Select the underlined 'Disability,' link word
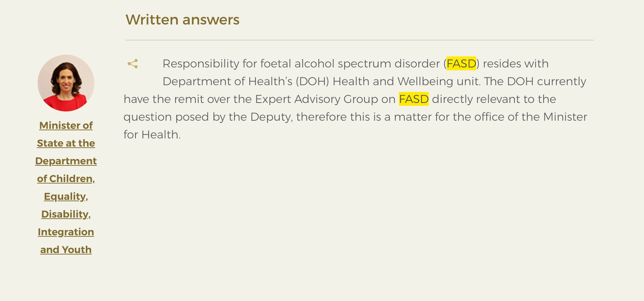This screenshot has width=644, height=301. (66, 214)
